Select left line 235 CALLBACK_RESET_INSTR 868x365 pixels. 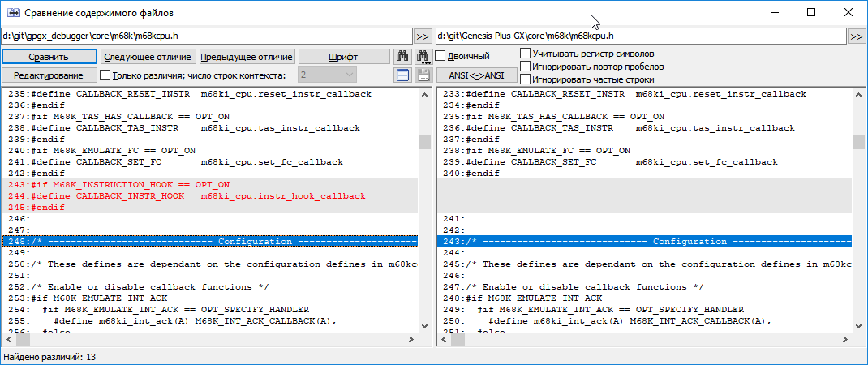pos(209,93)
